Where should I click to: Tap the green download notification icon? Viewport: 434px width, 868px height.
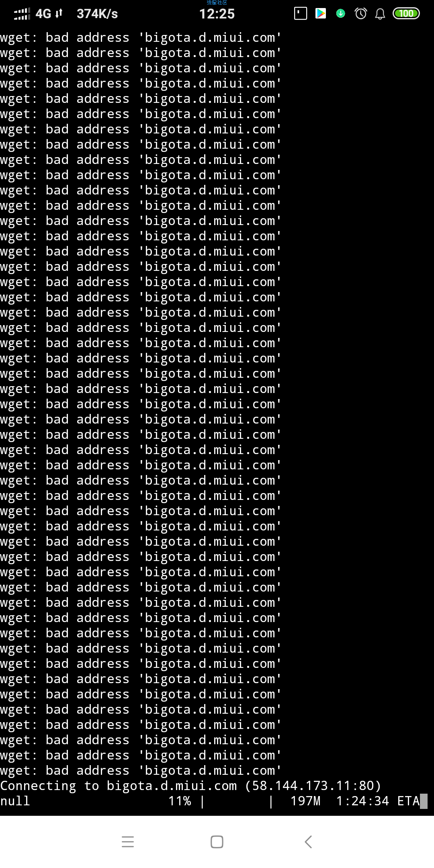pyautogui.click(x=341, y=14)
